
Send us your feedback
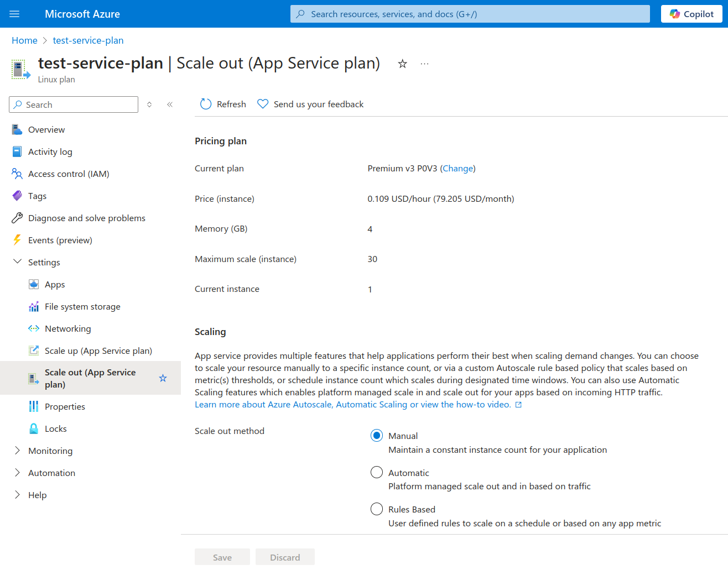[310, 104]
